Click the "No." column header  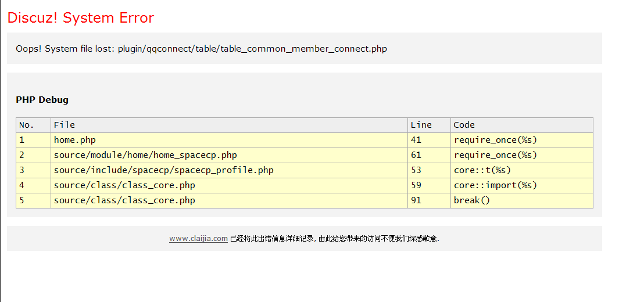pos(27,125)
